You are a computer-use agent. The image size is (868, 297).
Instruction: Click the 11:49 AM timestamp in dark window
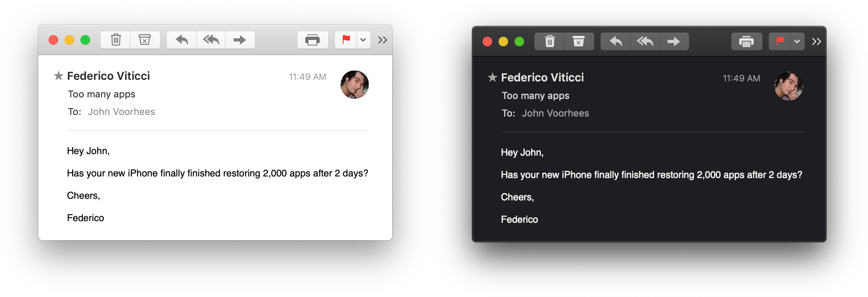pyautogui.click(x=741, y=78)
